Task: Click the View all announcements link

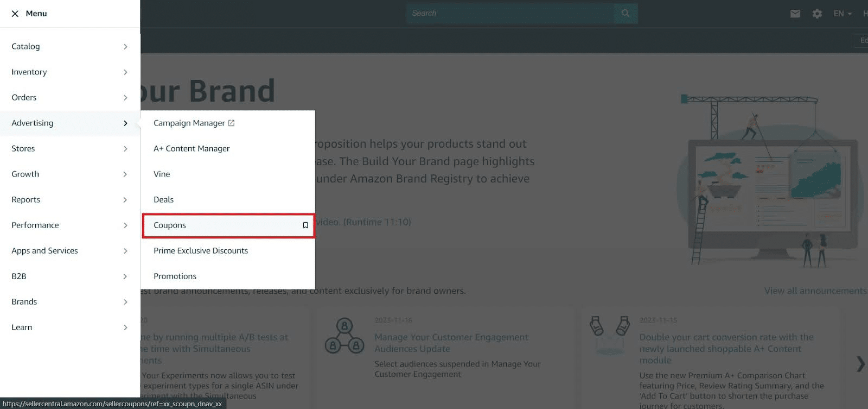Action: (x=815, y=291)
